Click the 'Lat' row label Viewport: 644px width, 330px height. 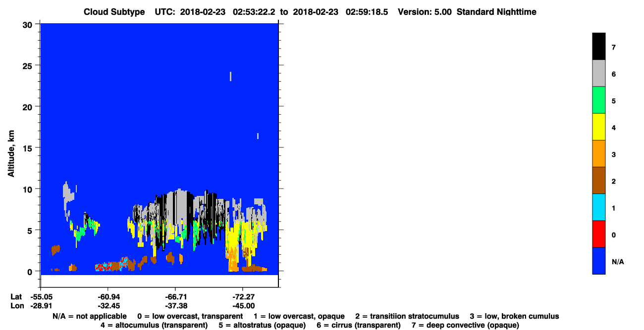[16, 297]
